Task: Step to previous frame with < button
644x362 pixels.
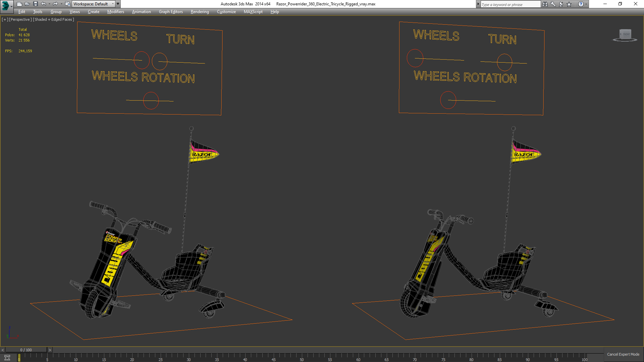Action: 3,350
